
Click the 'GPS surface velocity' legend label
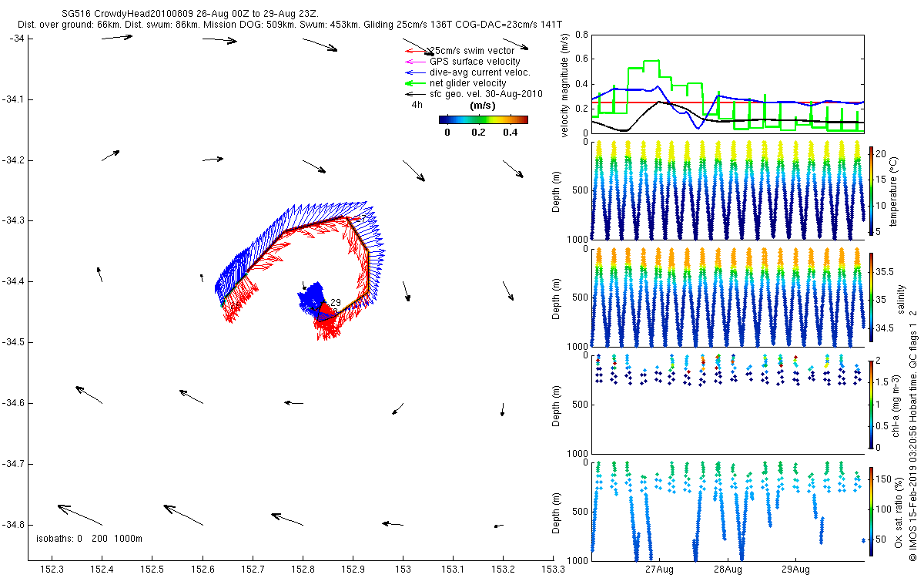tap(474, 62)
